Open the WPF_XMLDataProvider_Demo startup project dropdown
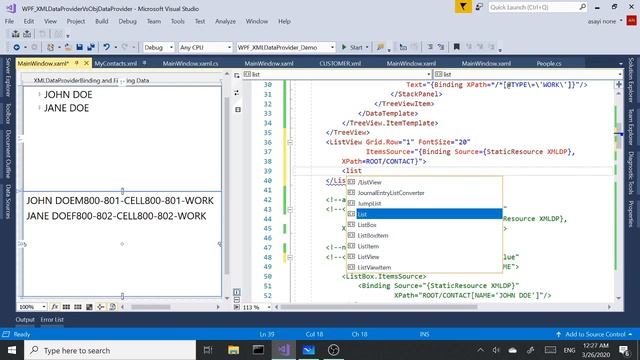 tap(286, 47)
